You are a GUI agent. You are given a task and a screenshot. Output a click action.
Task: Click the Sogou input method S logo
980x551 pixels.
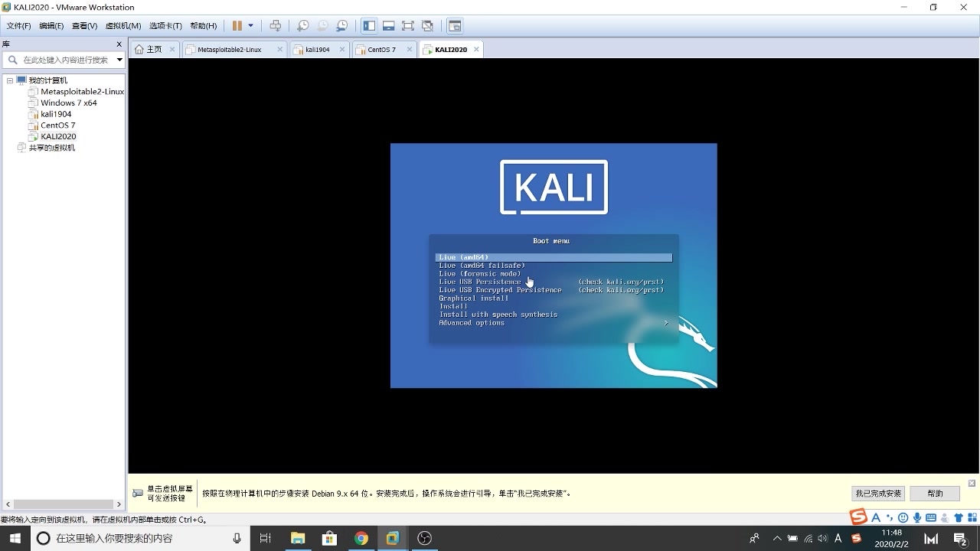pyautogui.click(x=858, y=517)
